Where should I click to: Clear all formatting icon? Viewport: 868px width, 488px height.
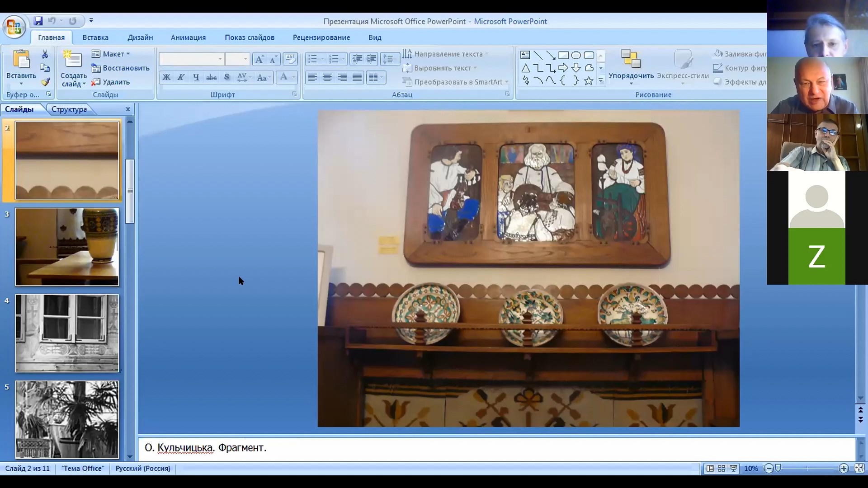point(290,59)
